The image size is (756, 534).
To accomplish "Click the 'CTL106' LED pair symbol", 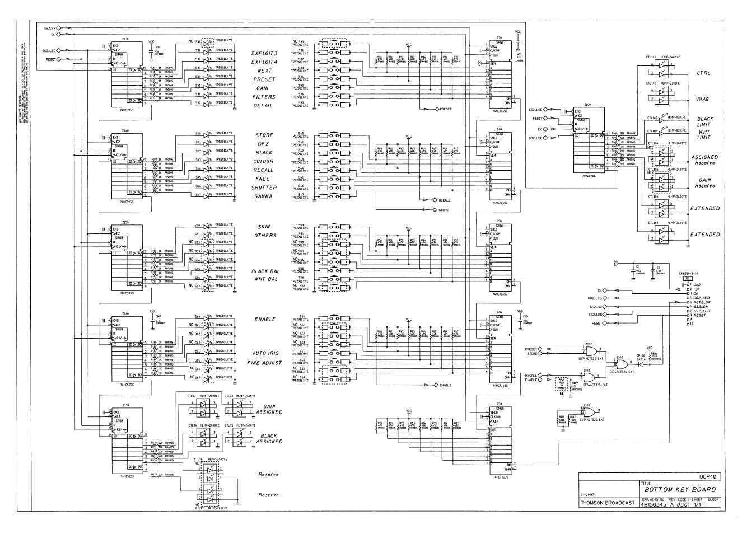I will click(x=662, y=209).
